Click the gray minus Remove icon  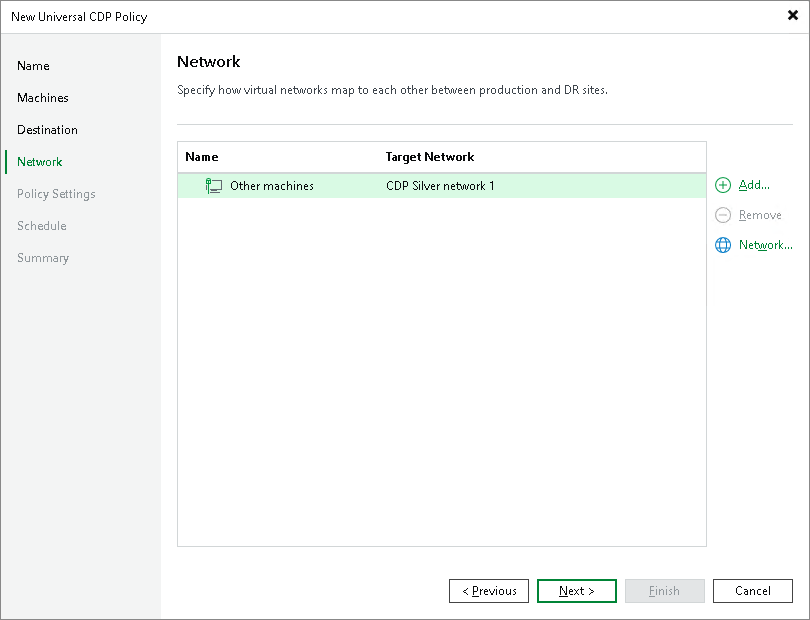click(x=722, y=215)
